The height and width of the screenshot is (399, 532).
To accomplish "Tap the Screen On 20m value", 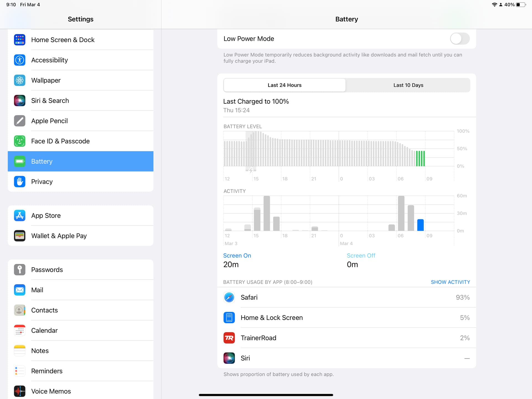I will point(231,265).
